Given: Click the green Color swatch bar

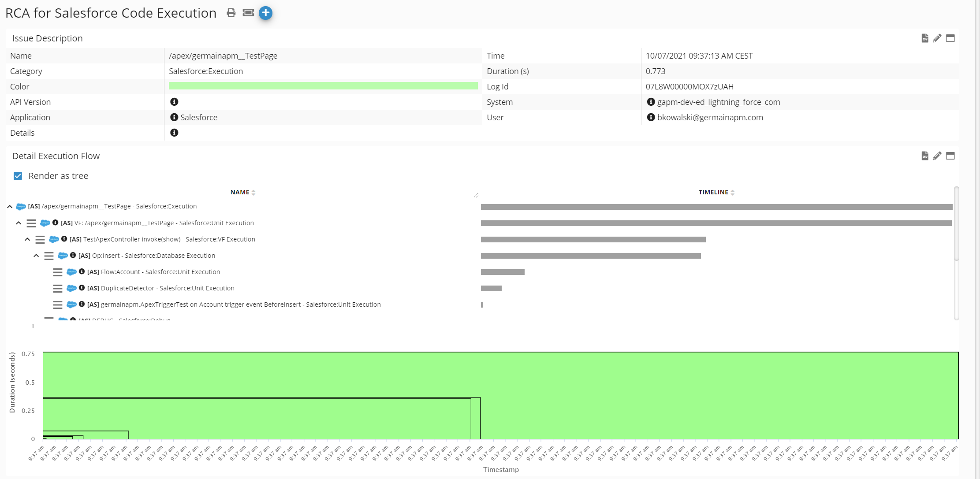Looking at the screenshot, I should (323, 86).
